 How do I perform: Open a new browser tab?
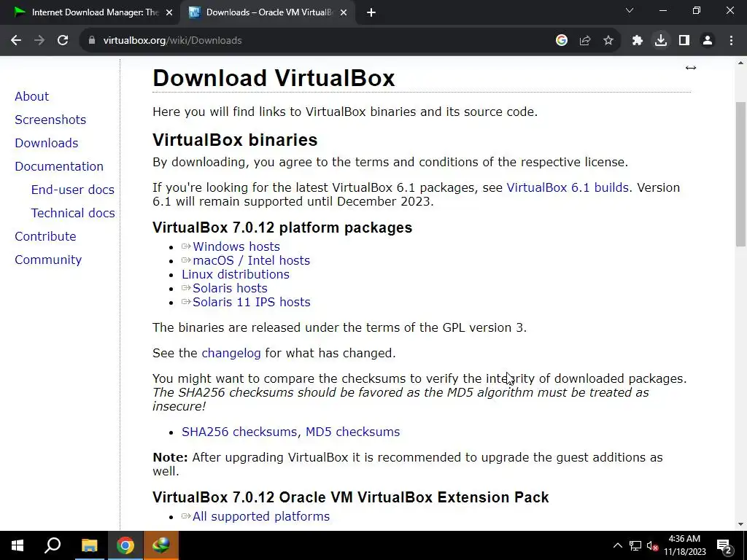point(371,13)
